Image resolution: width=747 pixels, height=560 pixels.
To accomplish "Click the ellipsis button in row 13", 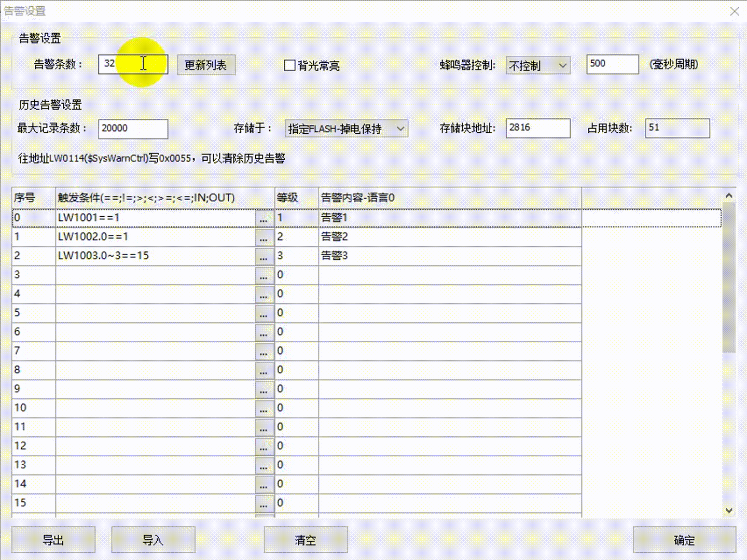I will (264, 466).
